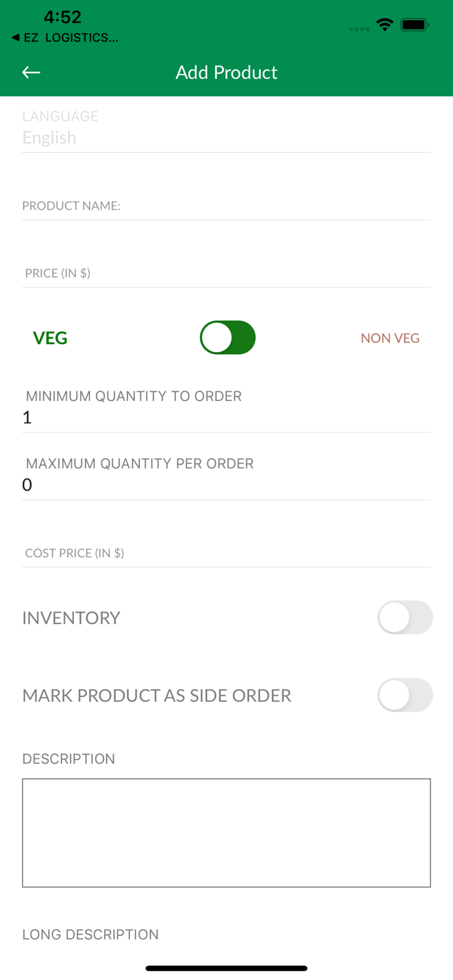Tap the back arrow on Add Product screen
The image size is (453, 980).
[x=31, y=72]
